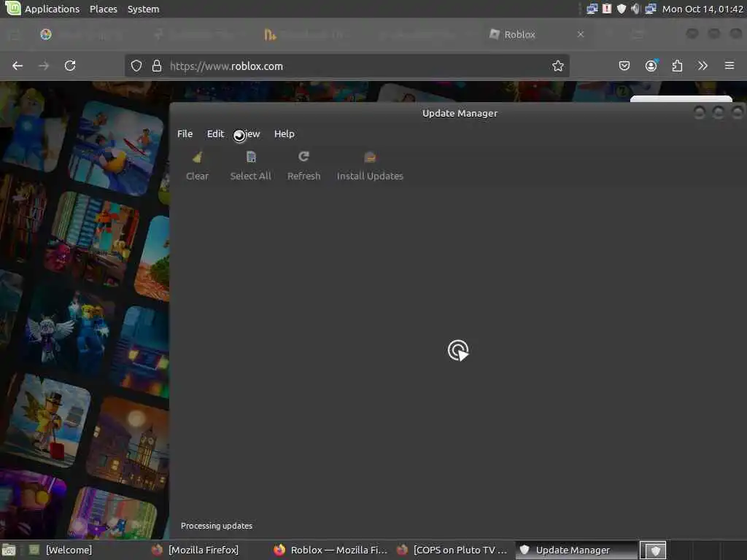Click the date and time clock
747x560 pixels.
[703, 9]
